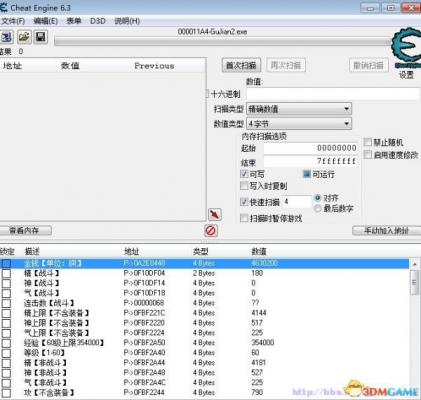Click the red arrow add-to-list icon
The image size is (421, 400).
tap(215, 214)
